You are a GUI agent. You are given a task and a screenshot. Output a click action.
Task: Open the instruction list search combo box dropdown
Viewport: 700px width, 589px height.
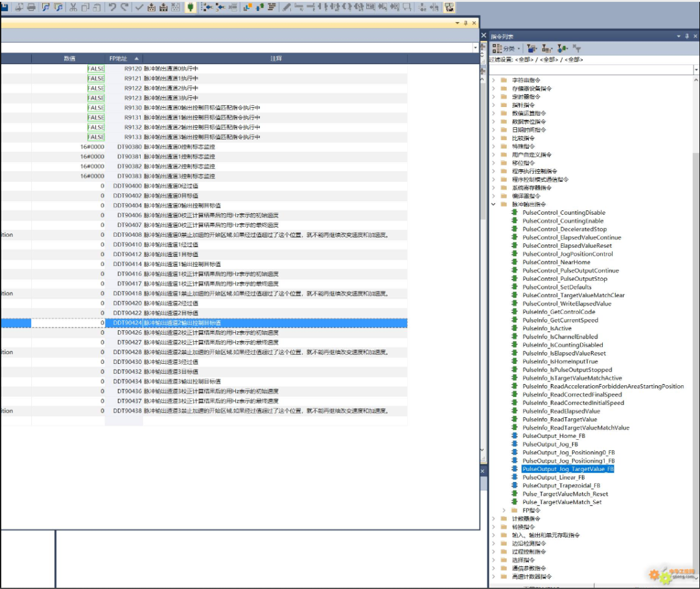pyautogui.click(x=696, y=69)
